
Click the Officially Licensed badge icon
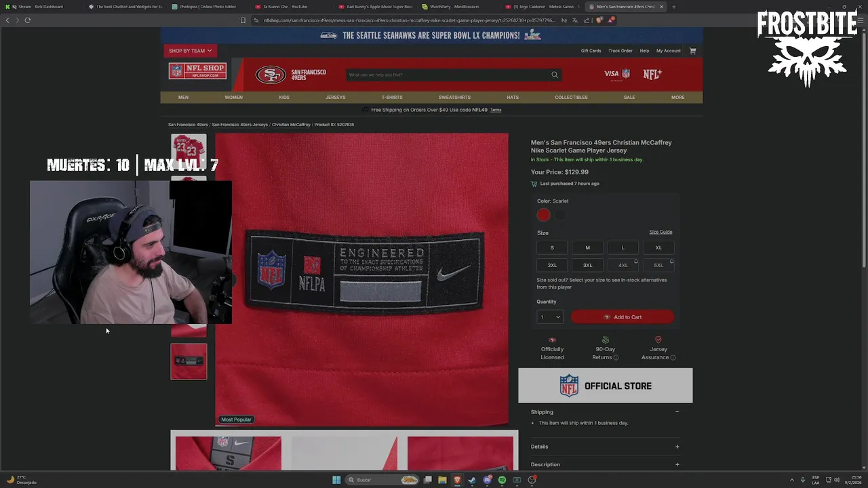click(x=552, y=340)
